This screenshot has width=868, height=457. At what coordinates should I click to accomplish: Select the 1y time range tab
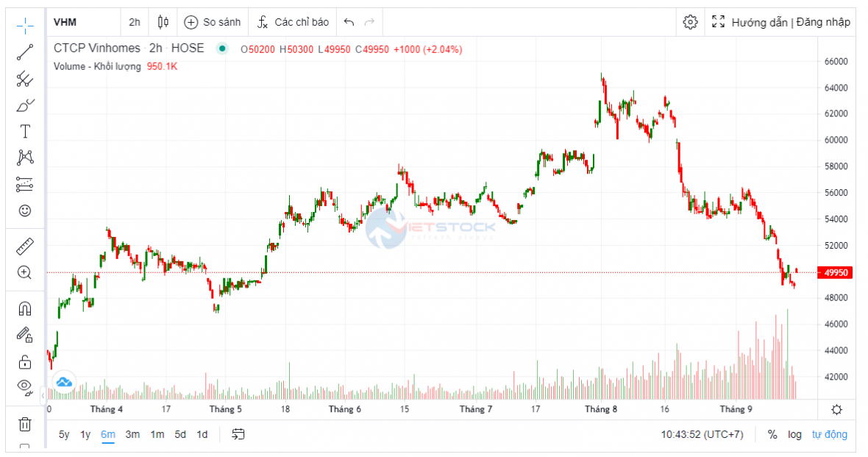tap(85, 434)
